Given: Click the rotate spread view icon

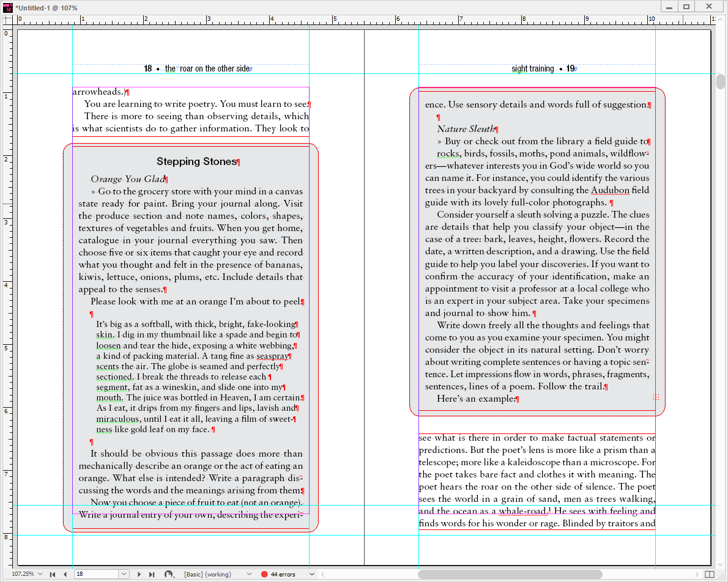Looking at the screenshot, I should (169, 574).
